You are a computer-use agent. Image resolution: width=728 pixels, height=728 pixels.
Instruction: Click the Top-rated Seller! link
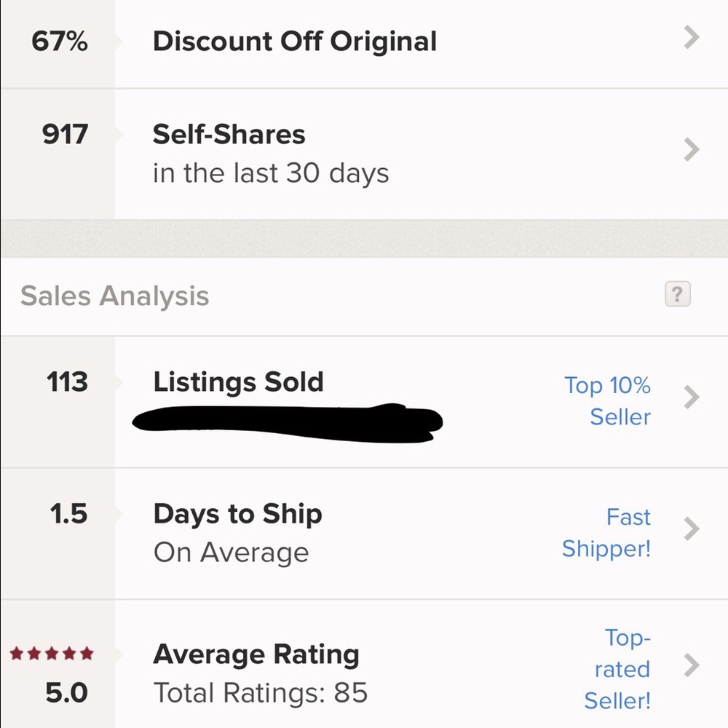pos(617,669)
